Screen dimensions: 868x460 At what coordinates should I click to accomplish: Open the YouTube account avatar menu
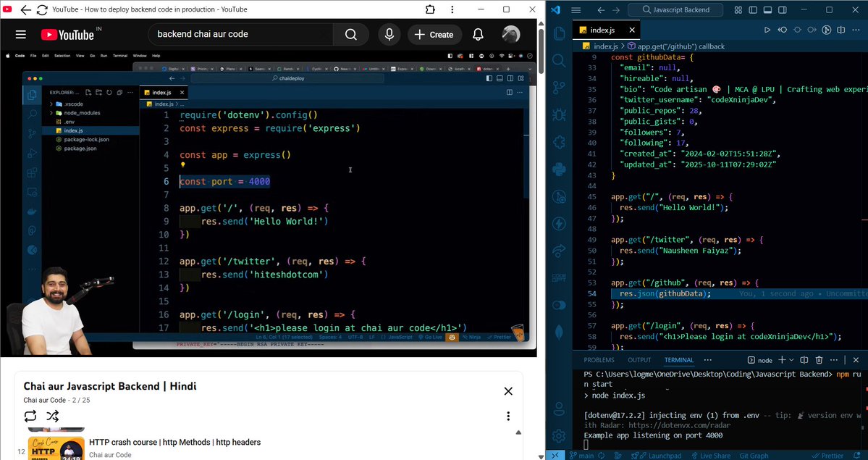click(511, 34)
